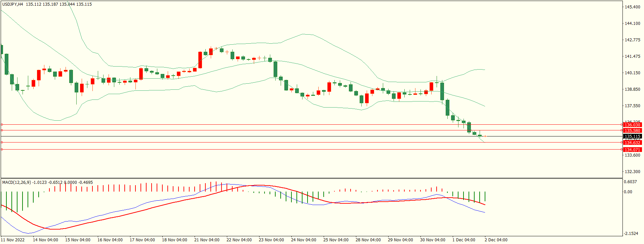
Task: Click the USDJPY,H4 chart title text
Action: pos(13,4)
